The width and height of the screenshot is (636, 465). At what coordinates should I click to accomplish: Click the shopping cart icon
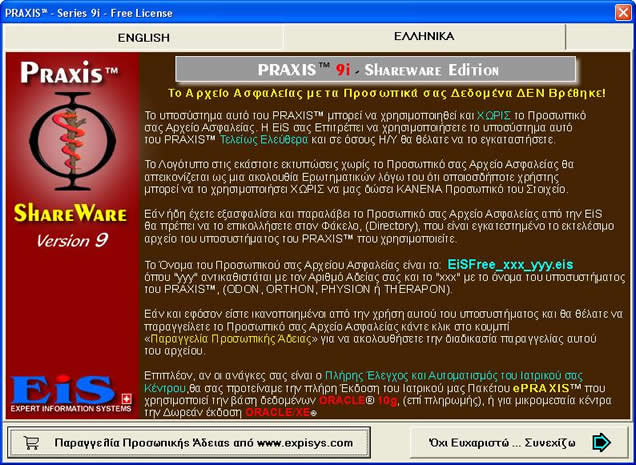click(32, 443)
